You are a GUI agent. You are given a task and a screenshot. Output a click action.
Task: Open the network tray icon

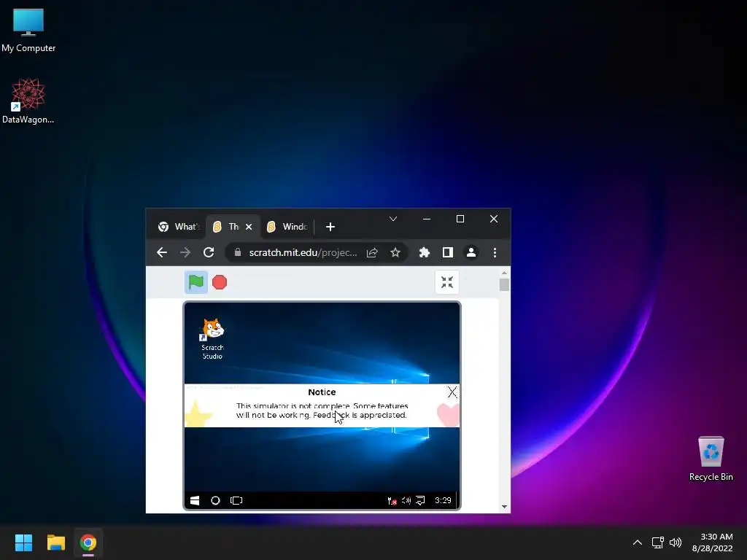coord(658,542)
